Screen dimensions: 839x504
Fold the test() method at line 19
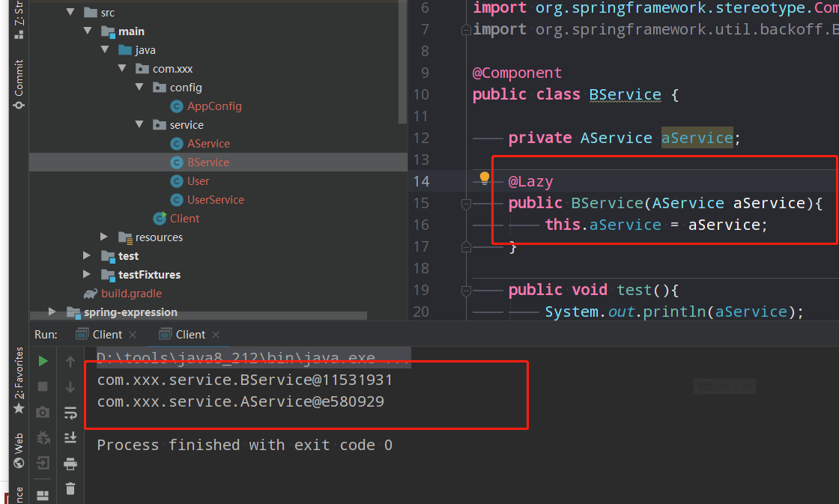pos(466,291)
